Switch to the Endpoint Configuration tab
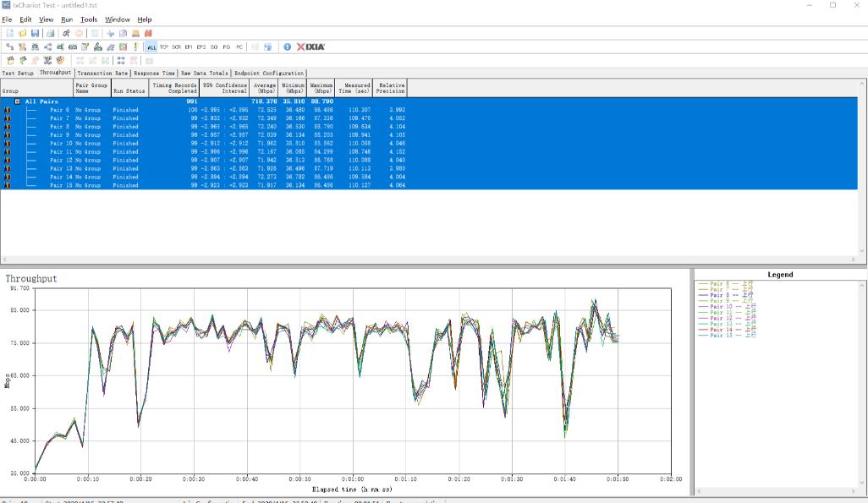868x503 pixels. coord(268,74)
